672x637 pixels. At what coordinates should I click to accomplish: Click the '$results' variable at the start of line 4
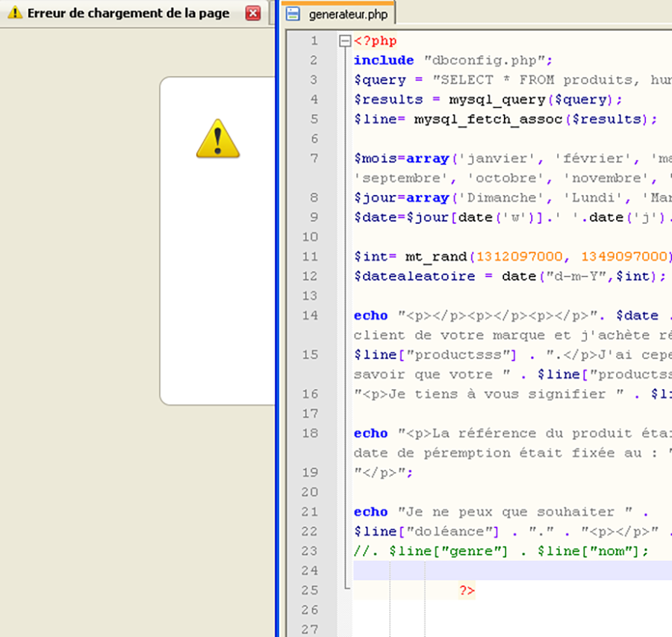[388, 100]
